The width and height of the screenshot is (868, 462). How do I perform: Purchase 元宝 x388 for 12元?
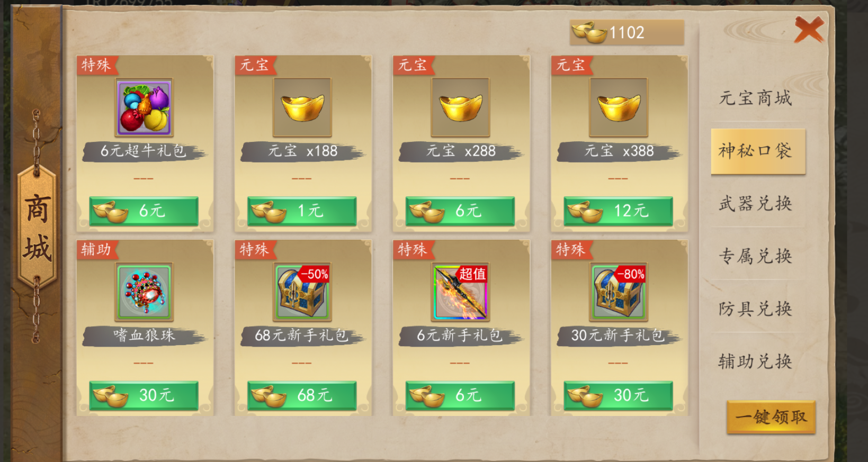(618, 211)
